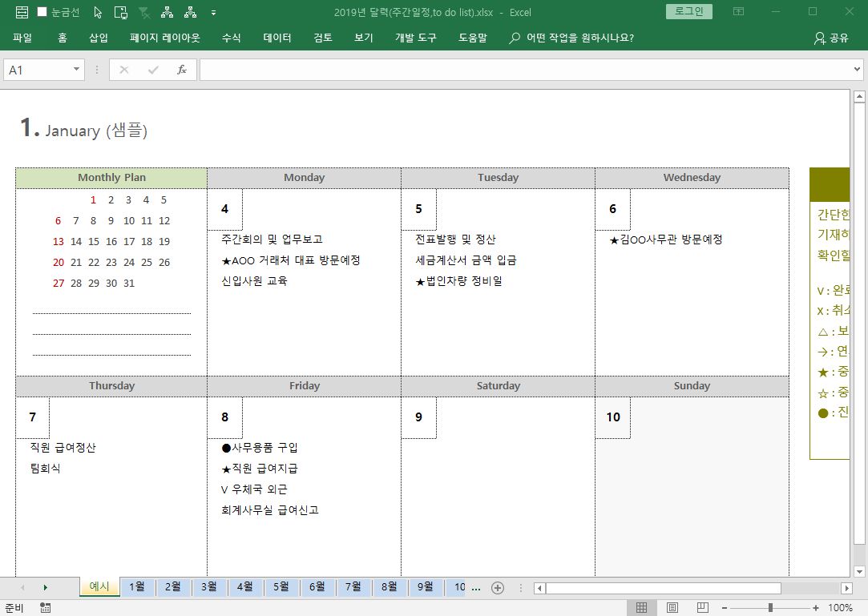Open the 개발 도구 ribbon tab
This screenshot has height=616, width=868.
(416, 38)
